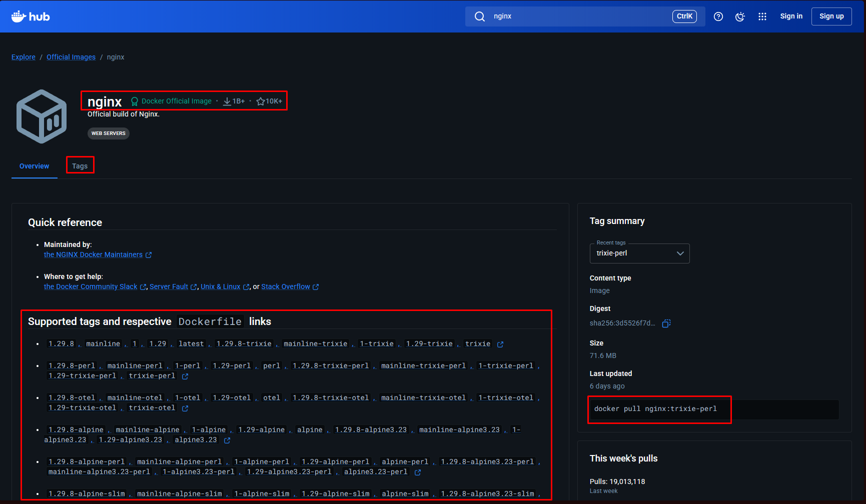Open external link icon after trixie tag

(x=500, y=344)
